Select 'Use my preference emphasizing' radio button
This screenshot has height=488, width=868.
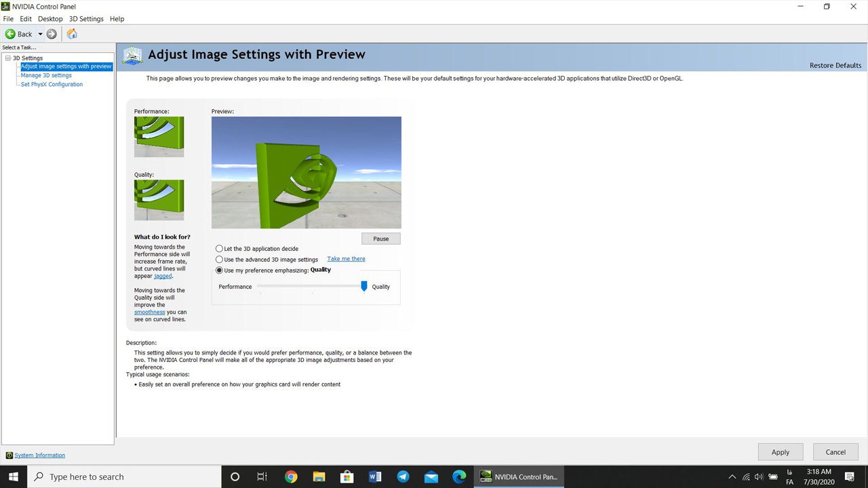[x=219, y=270]
